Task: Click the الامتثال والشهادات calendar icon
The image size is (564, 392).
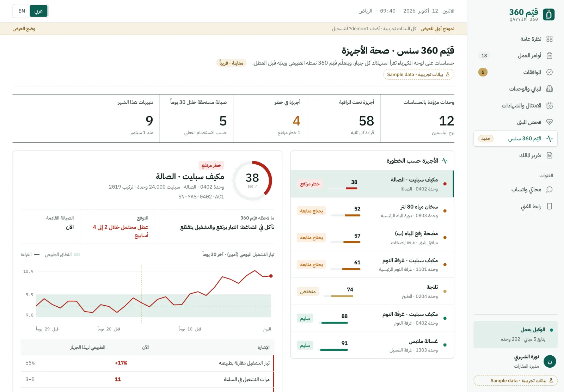Action: [549, 105]
